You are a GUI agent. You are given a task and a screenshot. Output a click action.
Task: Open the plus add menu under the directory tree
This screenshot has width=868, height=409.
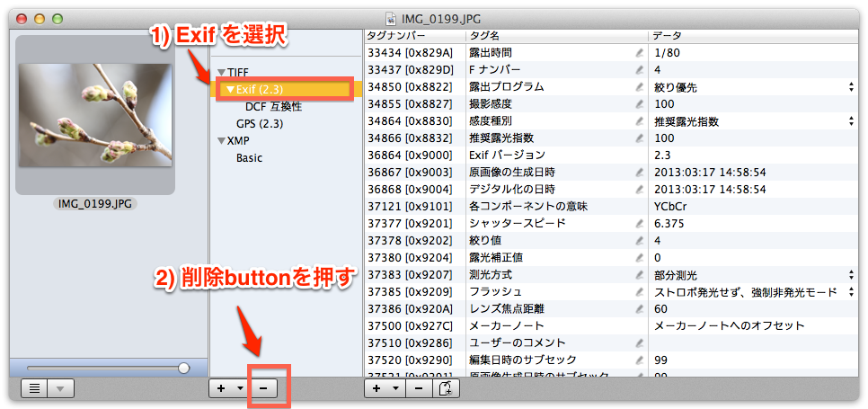pos(229,388)
